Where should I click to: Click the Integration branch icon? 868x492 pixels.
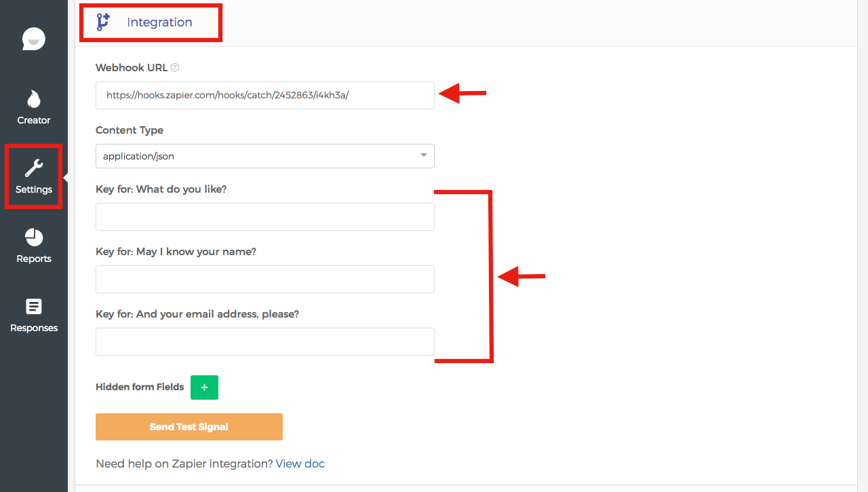(103, 22)
